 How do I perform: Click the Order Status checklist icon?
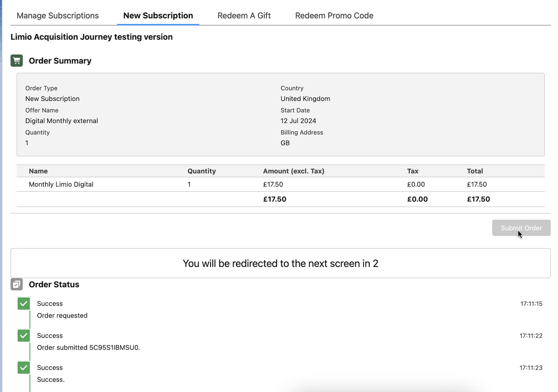tap(17, 284)
